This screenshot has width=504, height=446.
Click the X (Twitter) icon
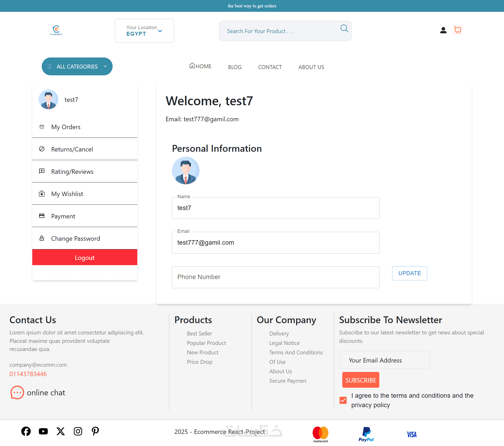tap(61, 431)
